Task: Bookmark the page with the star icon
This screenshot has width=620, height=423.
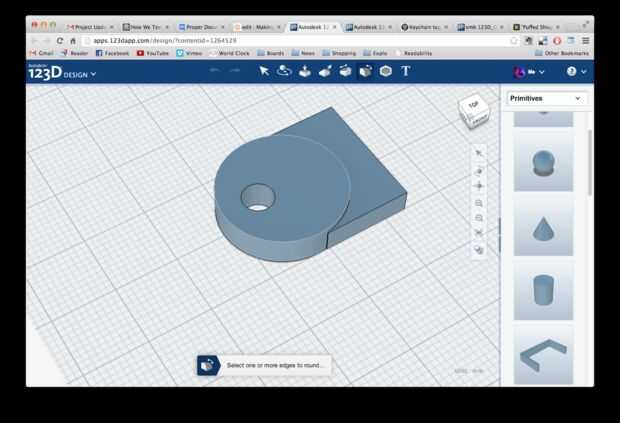Action: coord(514,40)
